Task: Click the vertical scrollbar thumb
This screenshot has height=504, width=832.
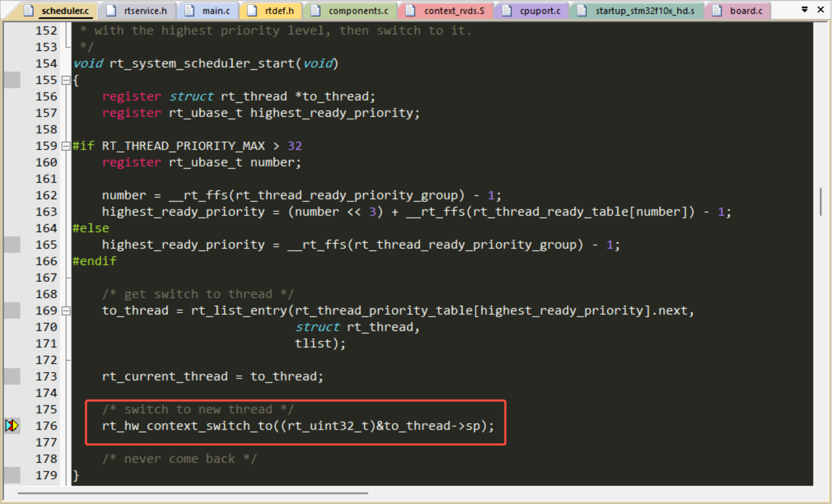Action: pyautogui.click(x=820, y=201)
